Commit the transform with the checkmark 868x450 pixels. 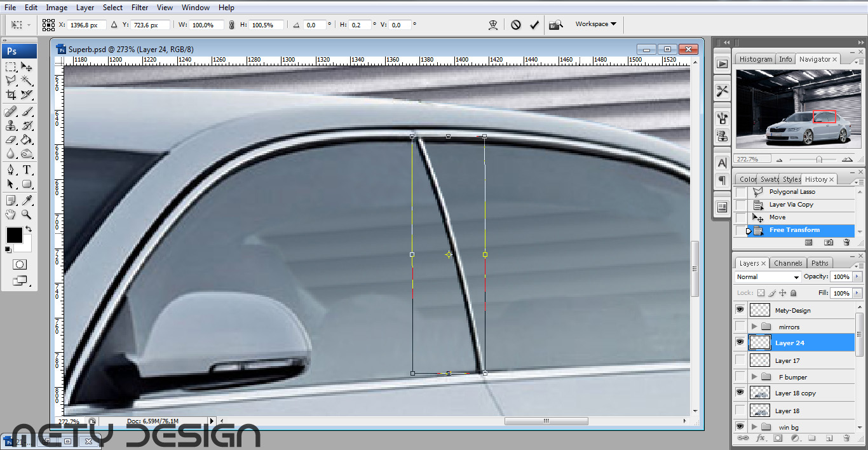click(x=534, y=25)
